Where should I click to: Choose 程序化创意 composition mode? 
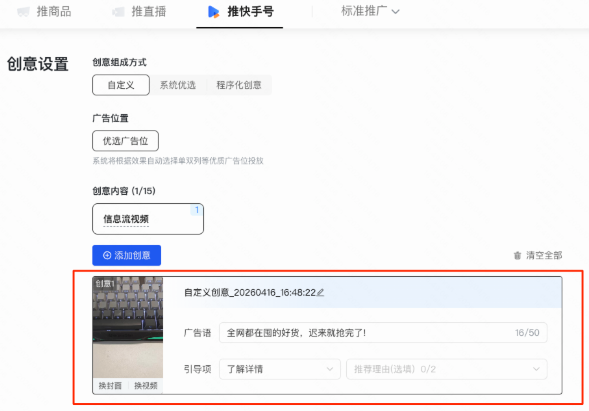(239, 85)
